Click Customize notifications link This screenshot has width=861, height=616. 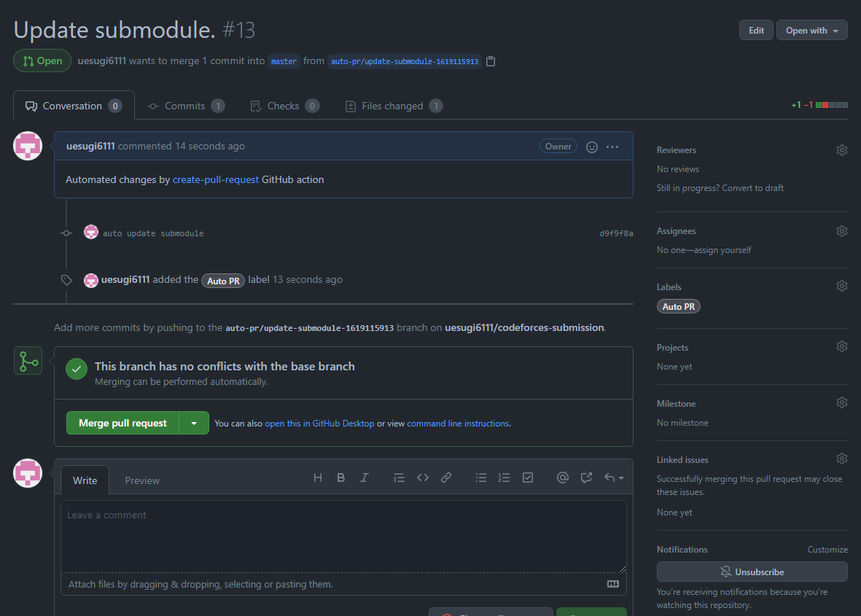[827, 550]
